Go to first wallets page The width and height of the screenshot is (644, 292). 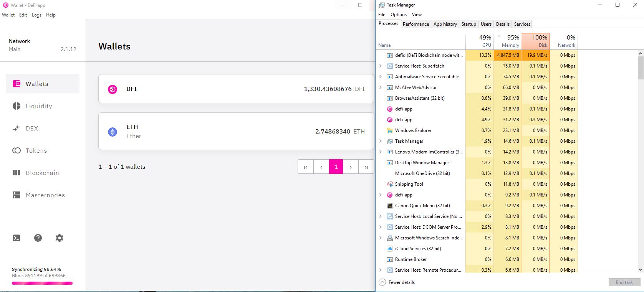pos(306,167)
